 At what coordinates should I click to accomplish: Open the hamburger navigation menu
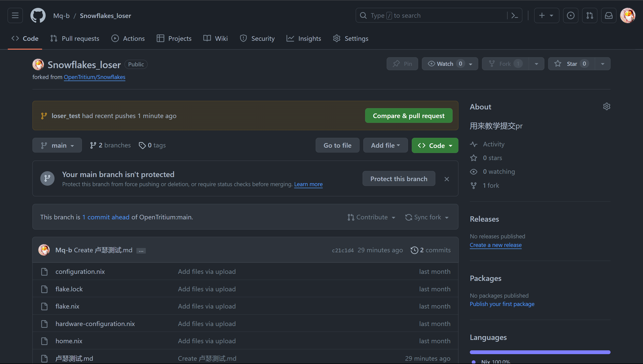click(x=15, y=15)
